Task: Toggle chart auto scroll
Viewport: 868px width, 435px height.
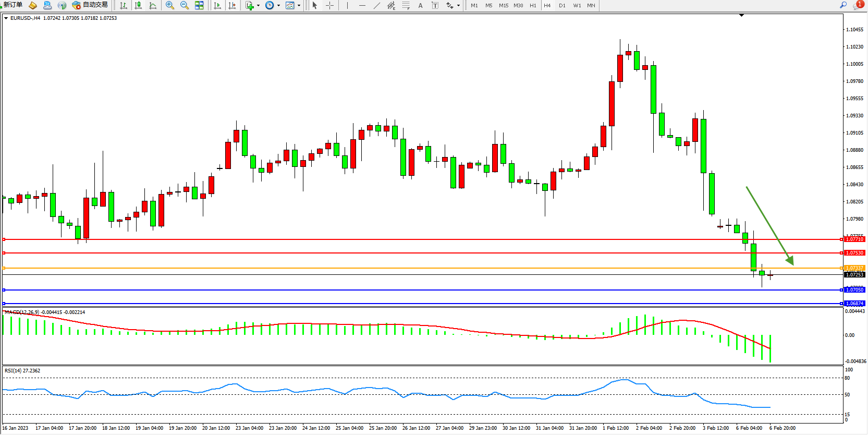Action: coord(217,5)
